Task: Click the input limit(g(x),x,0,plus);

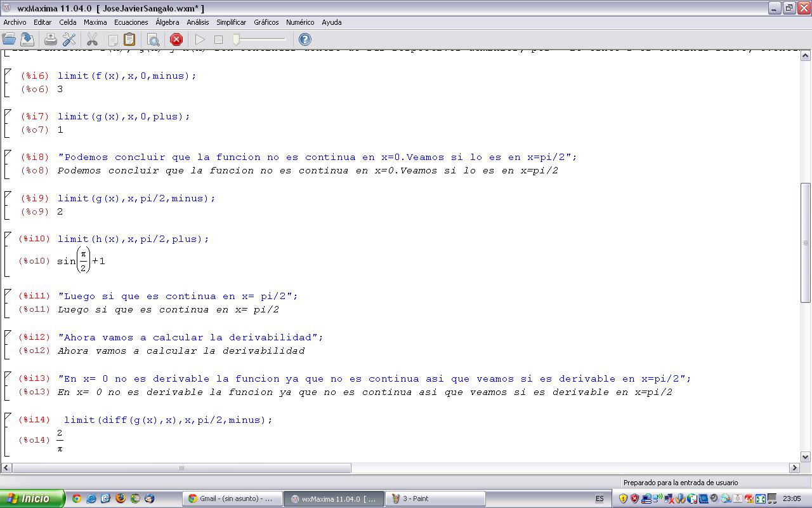Action: (x=124, y=116)
